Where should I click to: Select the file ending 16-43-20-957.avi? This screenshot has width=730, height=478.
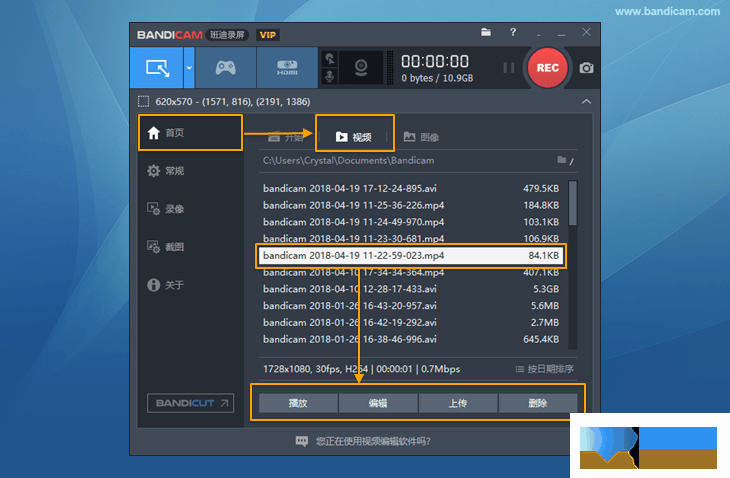coord(411,306)
